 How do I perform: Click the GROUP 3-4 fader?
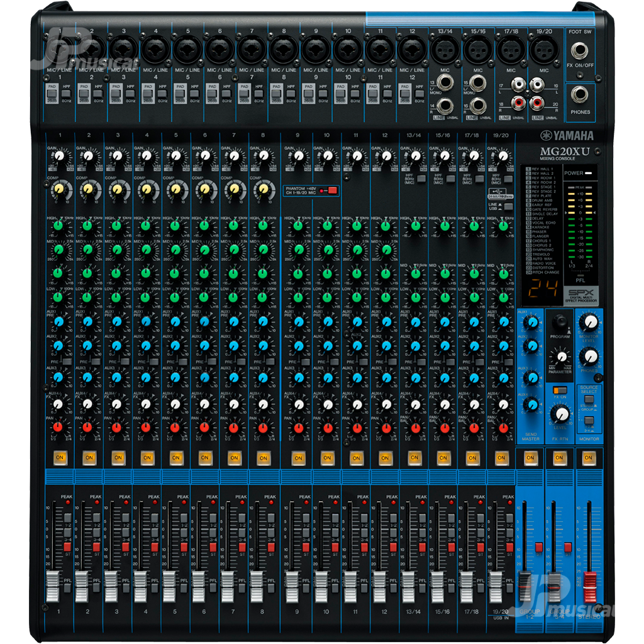555,587
